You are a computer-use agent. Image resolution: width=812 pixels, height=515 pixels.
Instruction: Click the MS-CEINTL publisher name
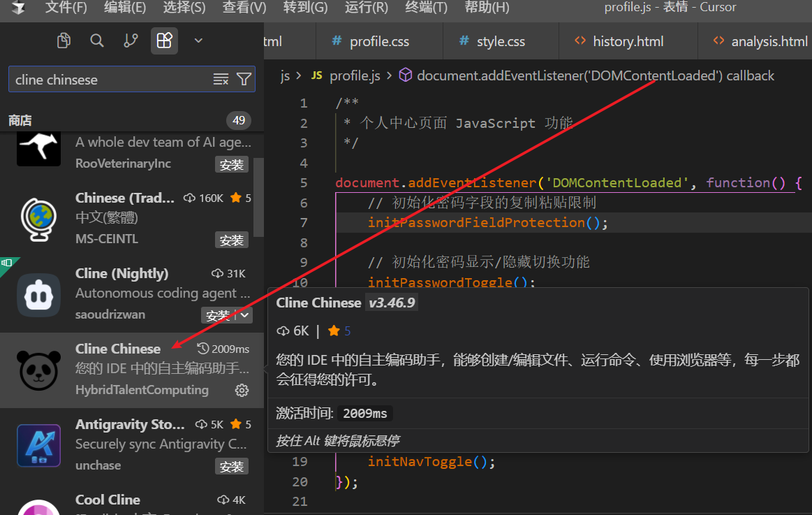point(107,239)
